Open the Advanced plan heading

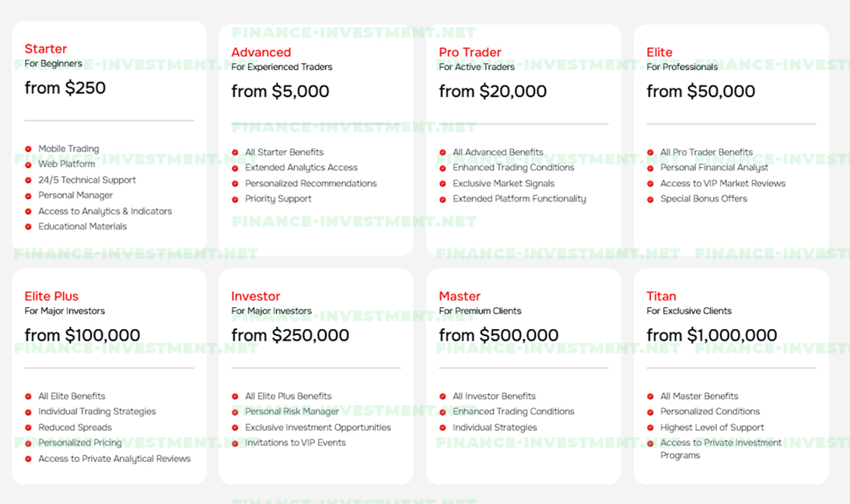coord(261,52)
